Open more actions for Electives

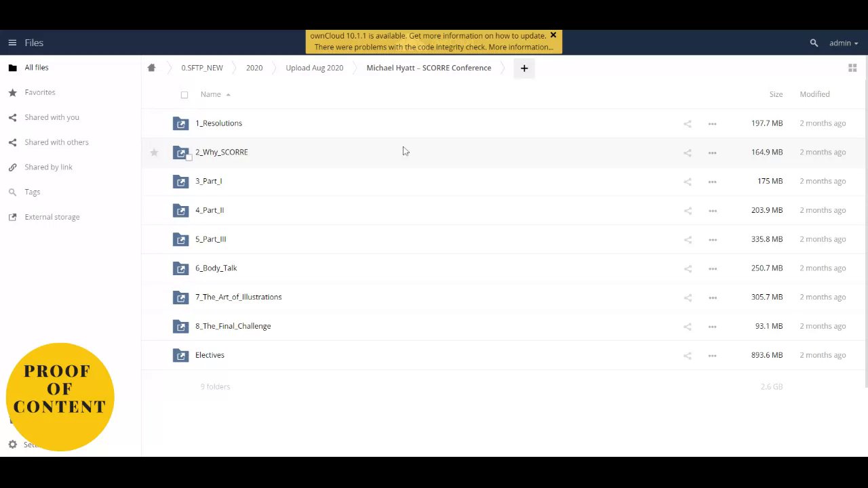[712, 355]
